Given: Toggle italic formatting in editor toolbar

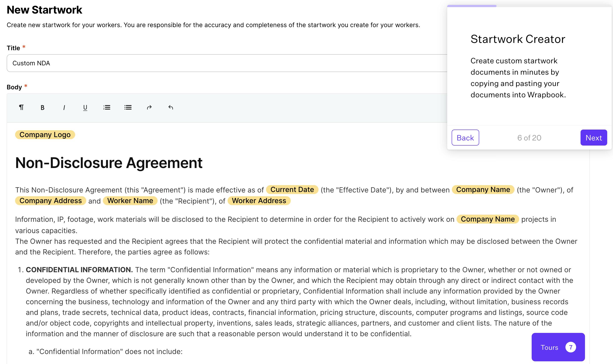Looking at the screenshot, I should pos(64,107).
